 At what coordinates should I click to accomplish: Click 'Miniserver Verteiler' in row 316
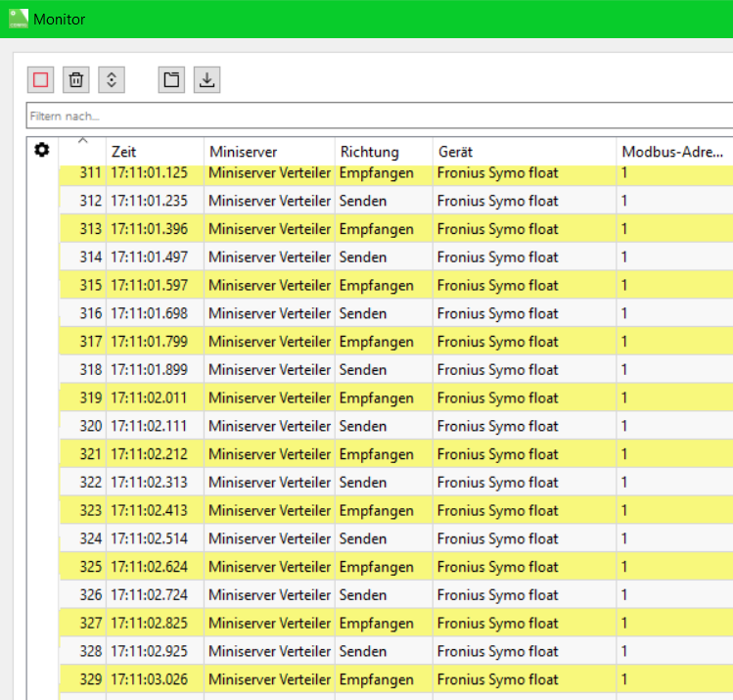269,313
